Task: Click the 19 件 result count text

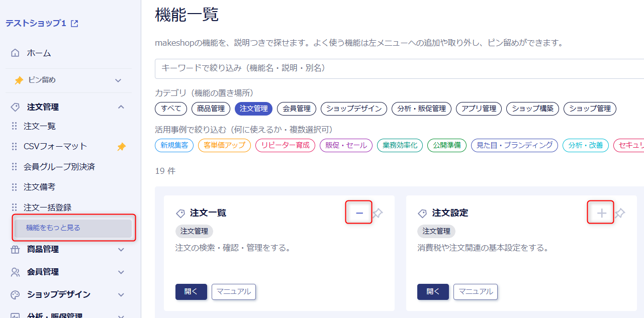Action: pos(165,171)
